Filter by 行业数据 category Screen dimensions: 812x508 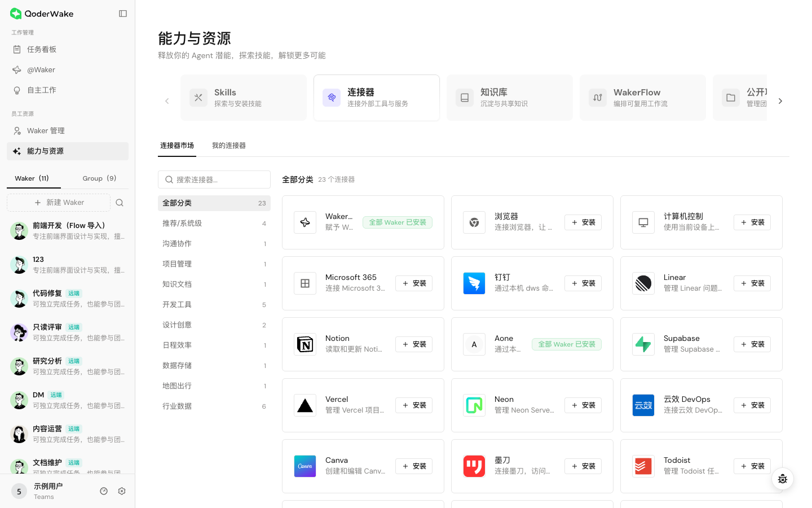coord(214,406)
